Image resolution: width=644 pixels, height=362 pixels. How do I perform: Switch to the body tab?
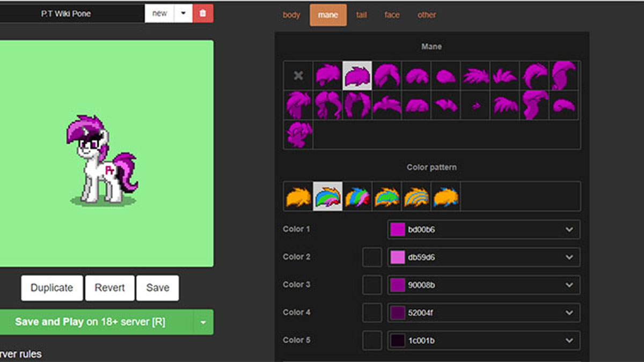291,15
